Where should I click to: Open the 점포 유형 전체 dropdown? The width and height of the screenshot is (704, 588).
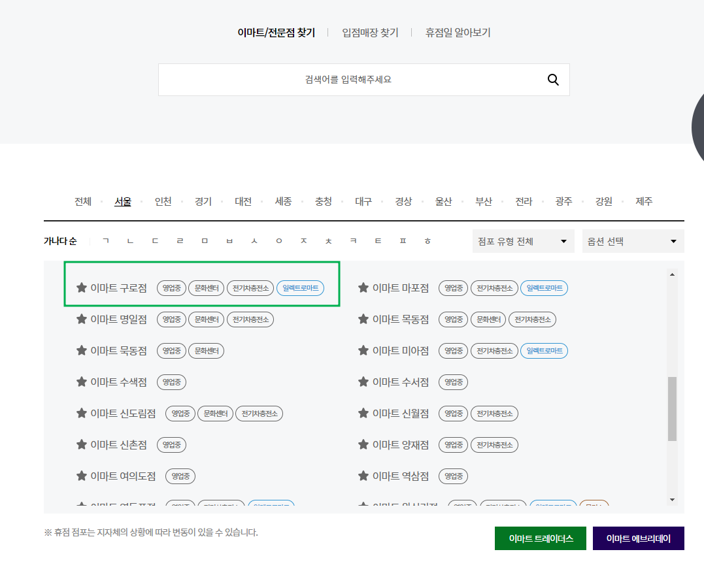[x=523, y=242]
